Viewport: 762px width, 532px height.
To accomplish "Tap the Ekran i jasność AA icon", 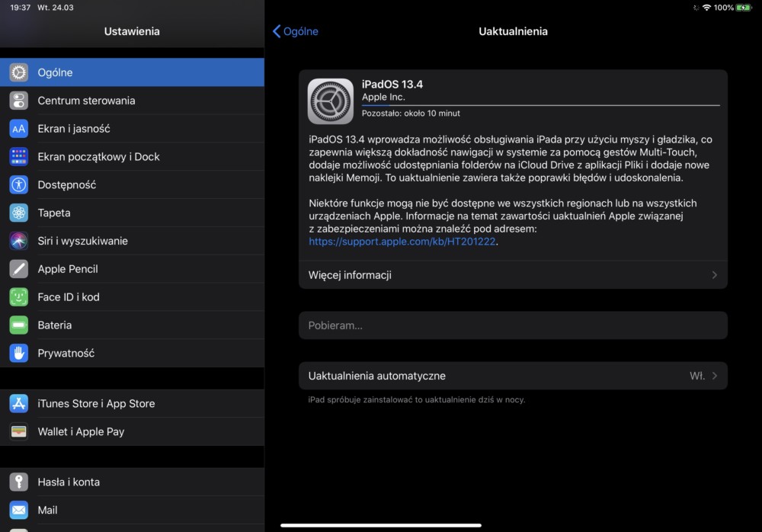I will click(18, 129).
